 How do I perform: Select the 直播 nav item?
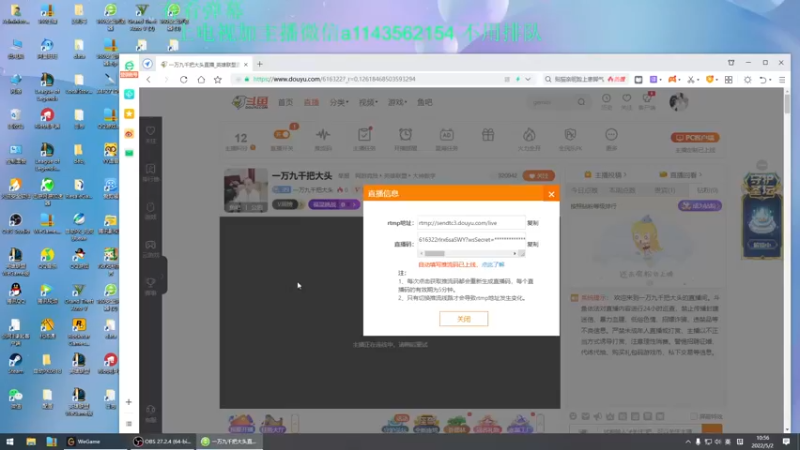311,103
